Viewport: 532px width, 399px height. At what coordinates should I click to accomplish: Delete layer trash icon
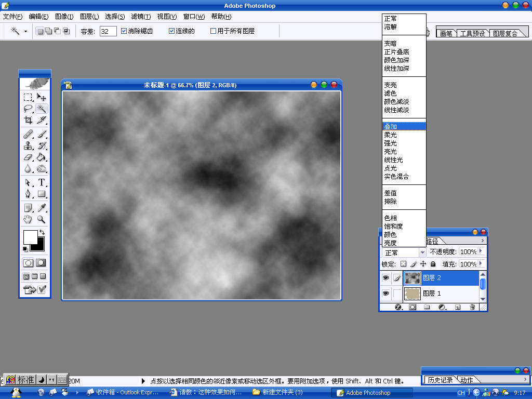point(472,307)
